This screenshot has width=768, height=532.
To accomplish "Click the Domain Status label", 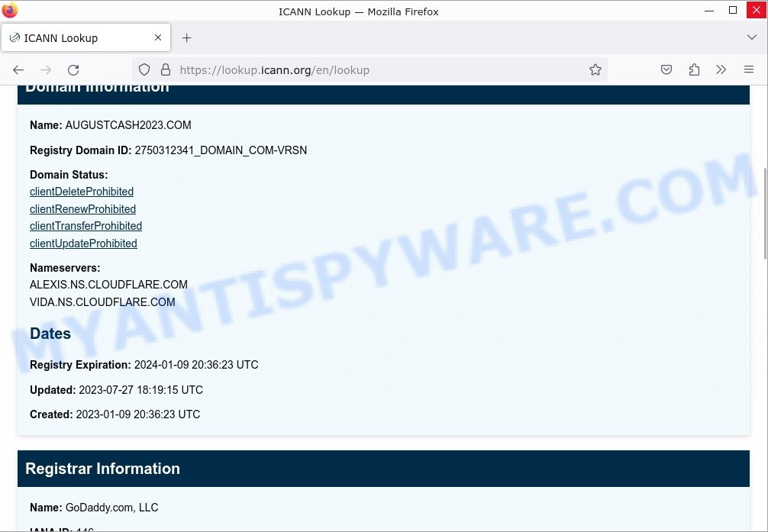I will pyautogui.click(x=69, y=175).
